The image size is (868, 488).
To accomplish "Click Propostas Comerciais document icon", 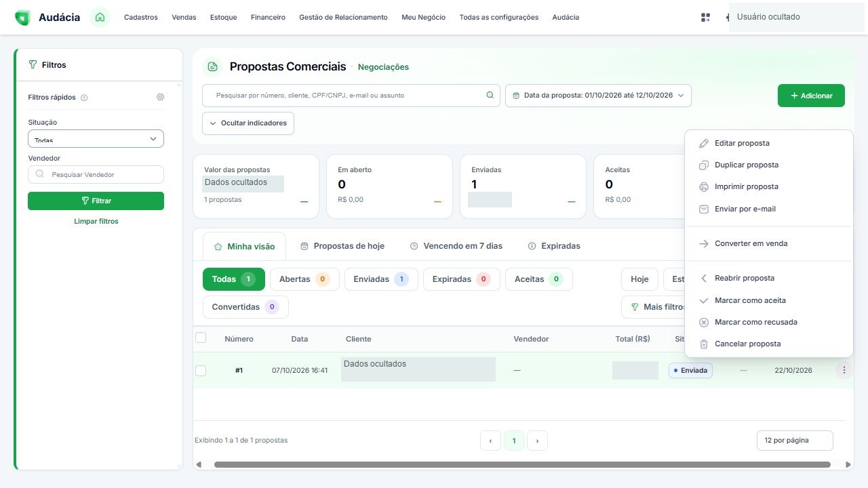I will pos(213,66).
